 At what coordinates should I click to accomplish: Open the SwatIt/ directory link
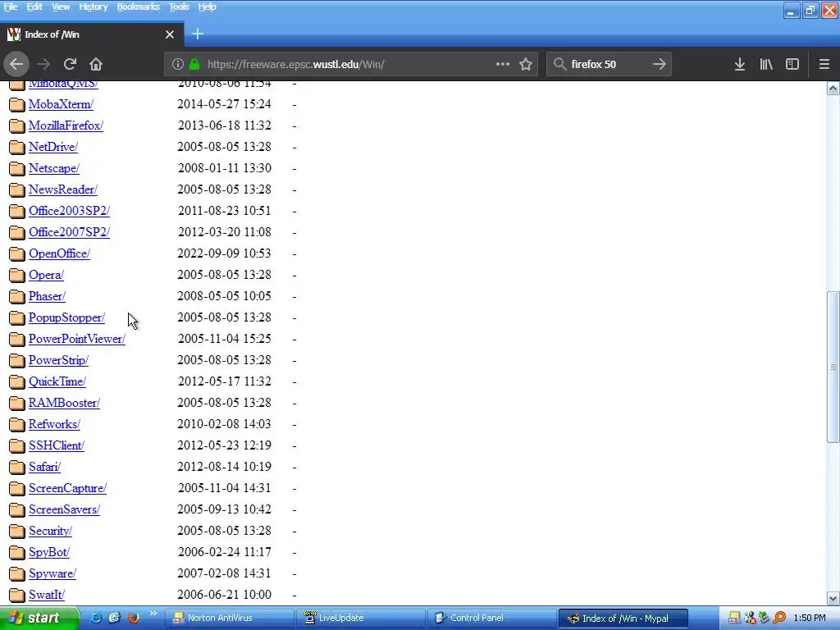47,595
